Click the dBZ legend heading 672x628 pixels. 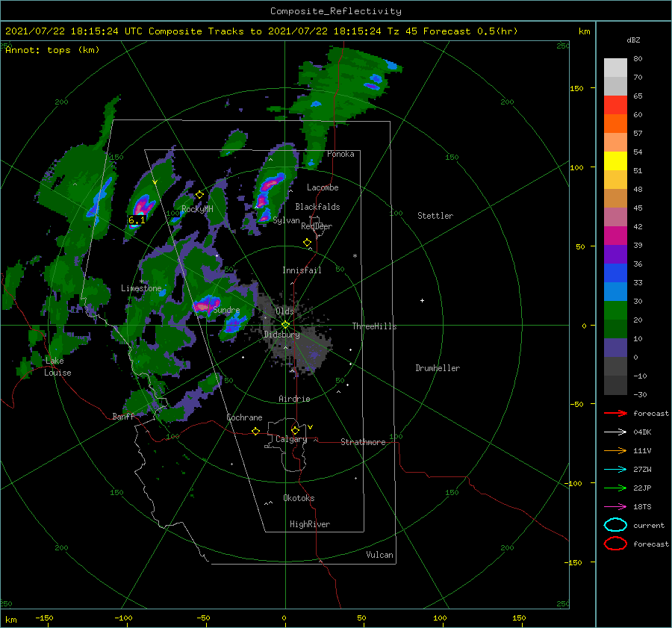coord(633,40)
